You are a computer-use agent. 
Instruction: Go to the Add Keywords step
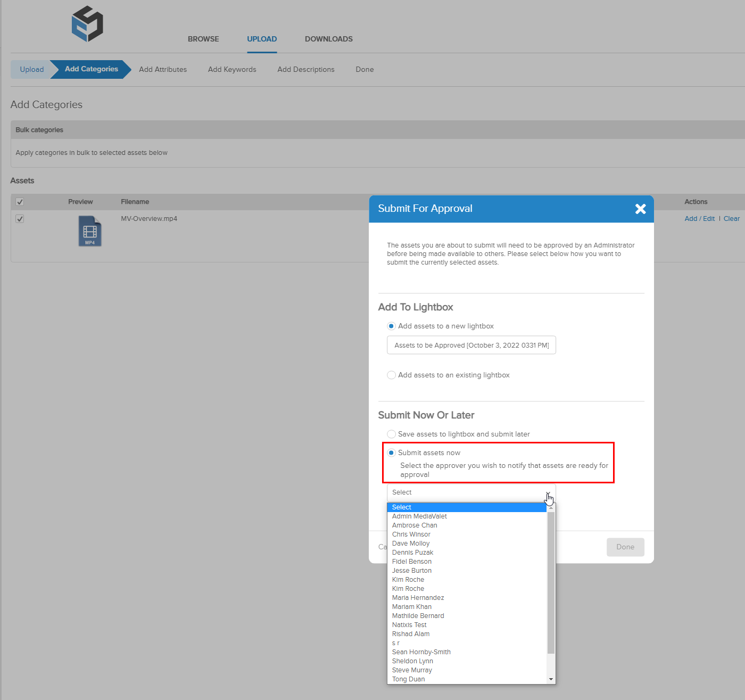pyautogui.click(x=232, y=69)
